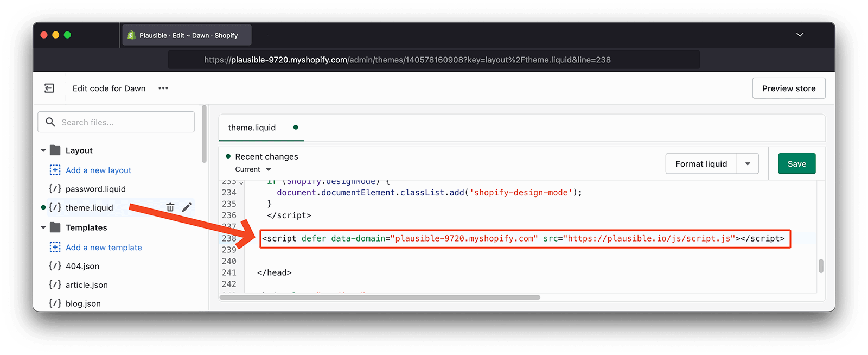This screenshot has height=355, width=868.
Task: Open 404.json template file
Action: (x=82, y=266)
